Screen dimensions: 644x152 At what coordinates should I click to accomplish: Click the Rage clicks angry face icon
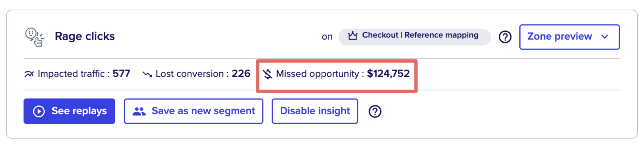point(34,37)
